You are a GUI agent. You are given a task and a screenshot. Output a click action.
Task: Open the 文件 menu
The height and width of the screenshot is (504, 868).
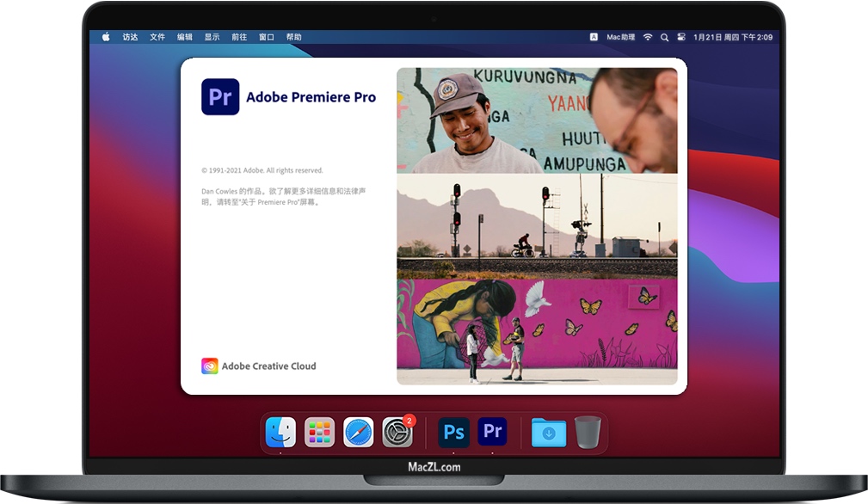(157, 37)
